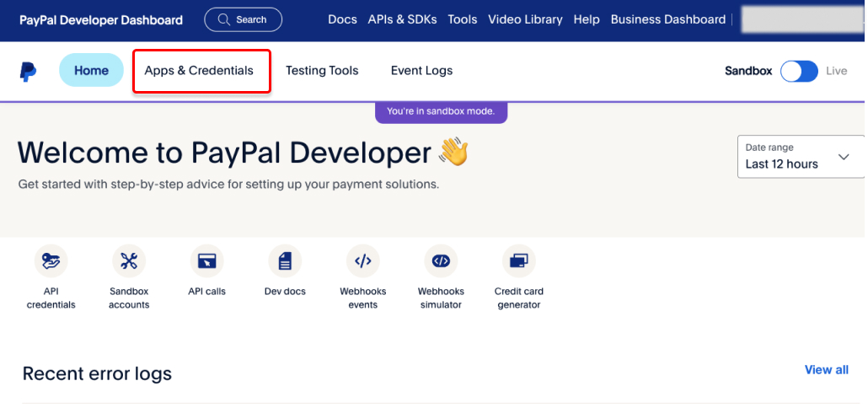Screen dimensions: 868x413
Task: Open the Tools menu in top navigation
Action: pos(463,19)
